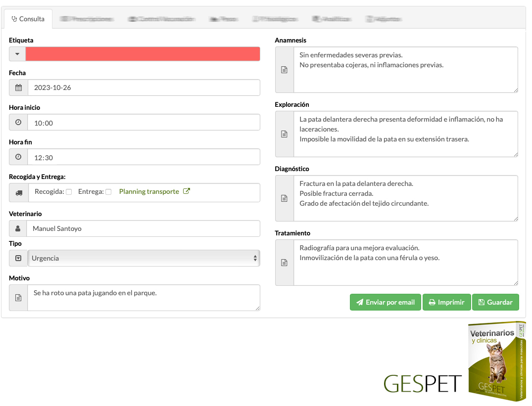Click the GESPET logo text
The width and height of the screenshot is (532, 406).
pos(423,384)
